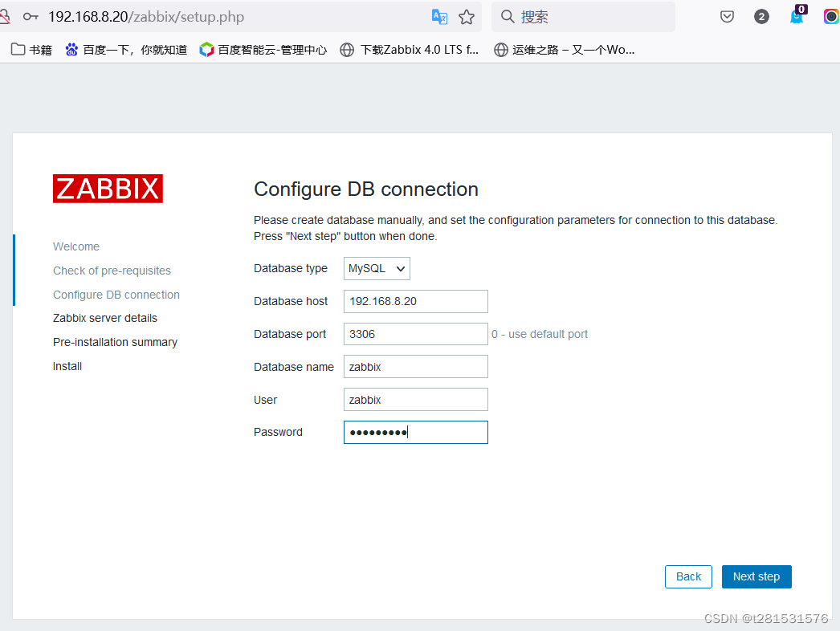Select the Install step in sidebar
The height and width of the screenshot is (631, 840).
67,366
